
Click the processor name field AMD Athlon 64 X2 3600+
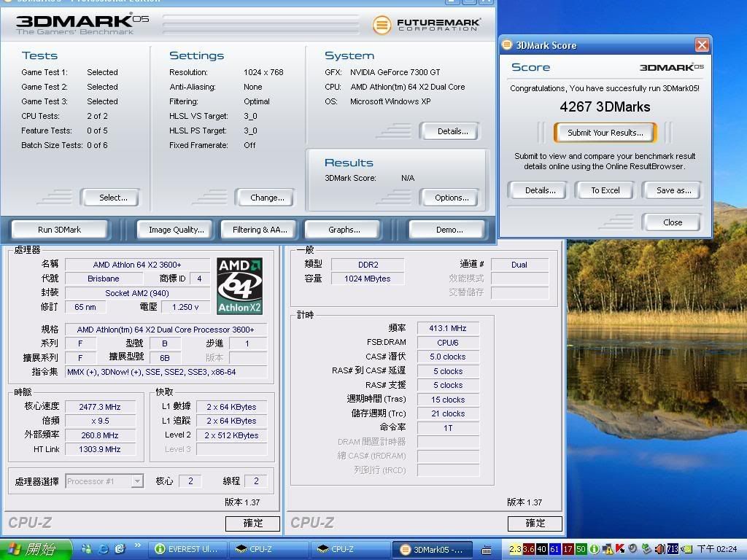137,265
